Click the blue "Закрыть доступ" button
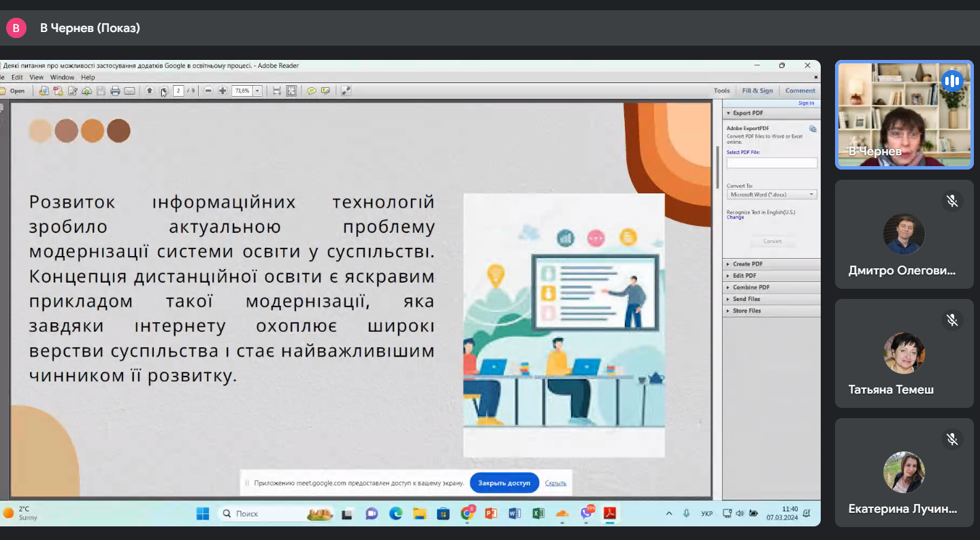 [x=504, y=483]
